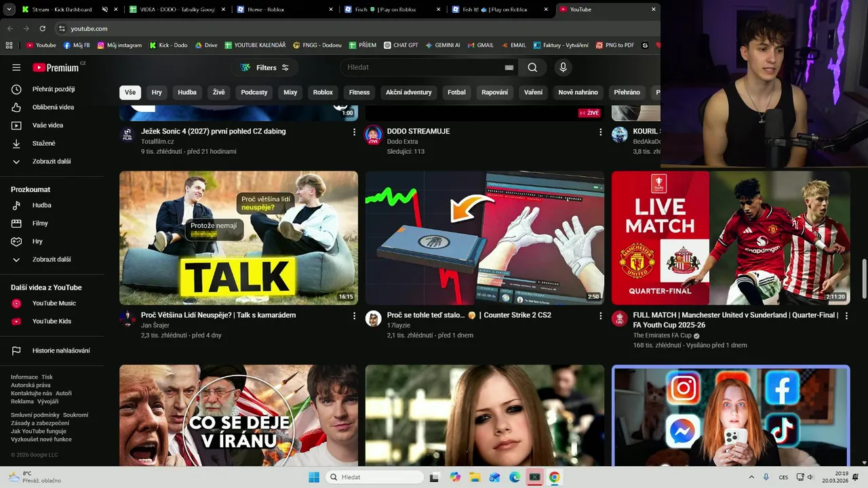The image size is (868, 488).
Task: Open Přehrát později in the sidebar
Action: [x=52, y=89]
